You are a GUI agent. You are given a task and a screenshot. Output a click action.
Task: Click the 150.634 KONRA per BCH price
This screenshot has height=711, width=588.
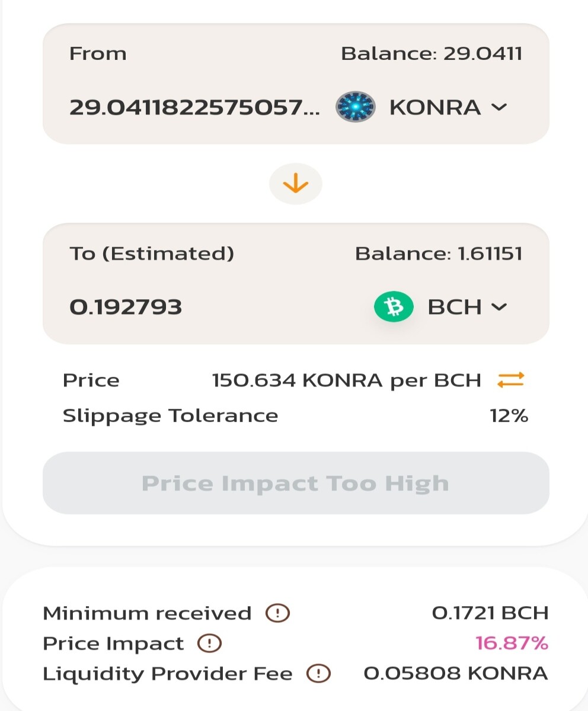click(x=346, y=380)
